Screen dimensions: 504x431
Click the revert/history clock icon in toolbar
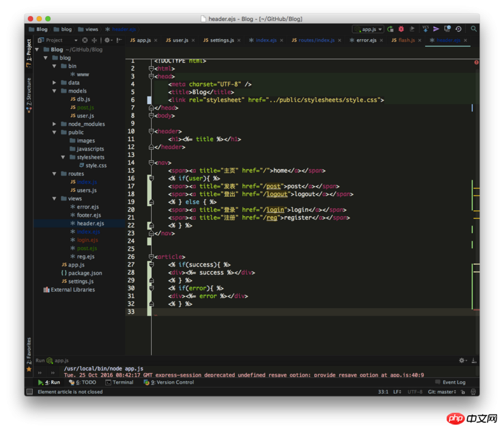458,29
